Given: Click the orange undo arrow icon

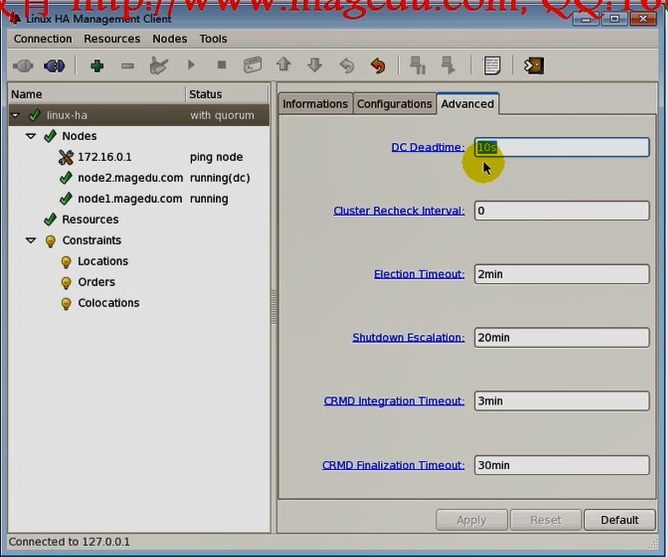Looking at the screenshot, I should pyautogui.click(x=377, y=66).
